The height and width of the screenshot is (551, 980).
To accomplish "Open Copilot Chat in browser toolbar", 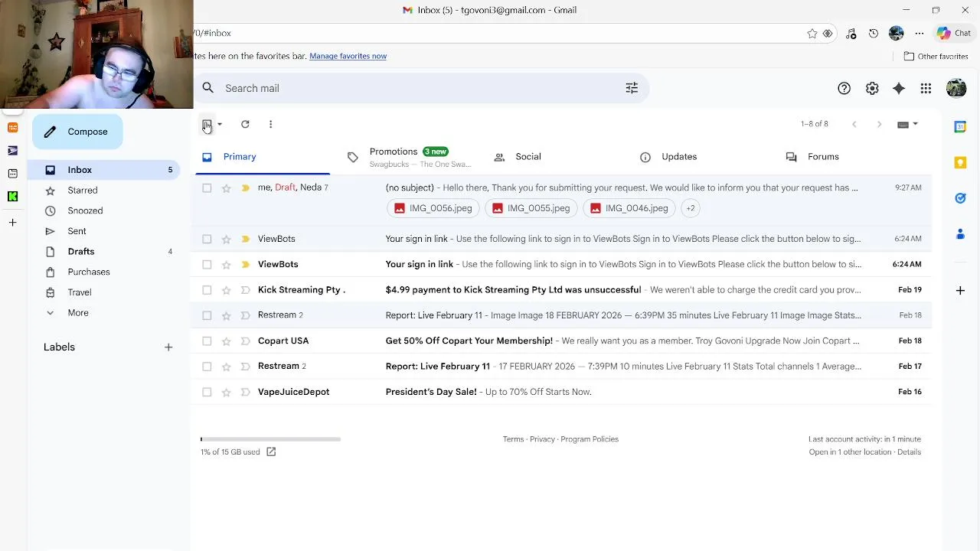I will click(954, 33).
